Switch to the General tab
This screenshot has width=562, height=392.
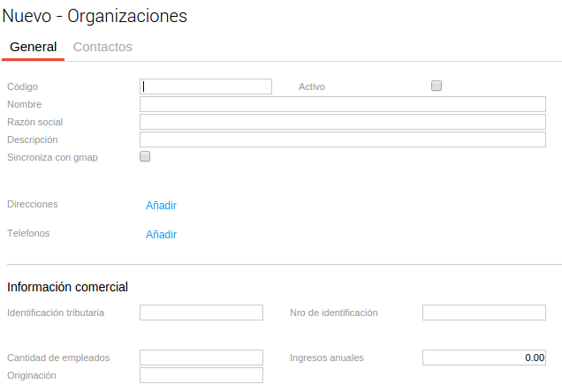[33, 47]
